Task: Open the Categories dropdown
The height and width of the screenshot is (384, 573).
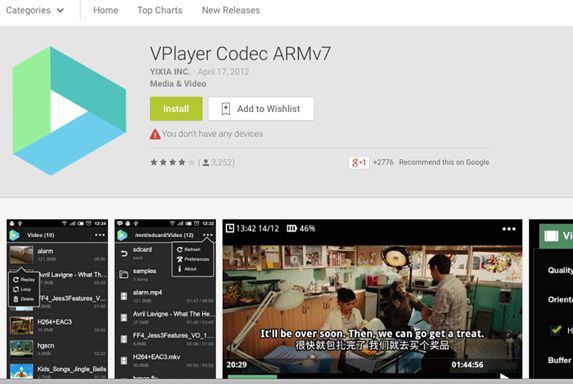Action: coord(35,10)
